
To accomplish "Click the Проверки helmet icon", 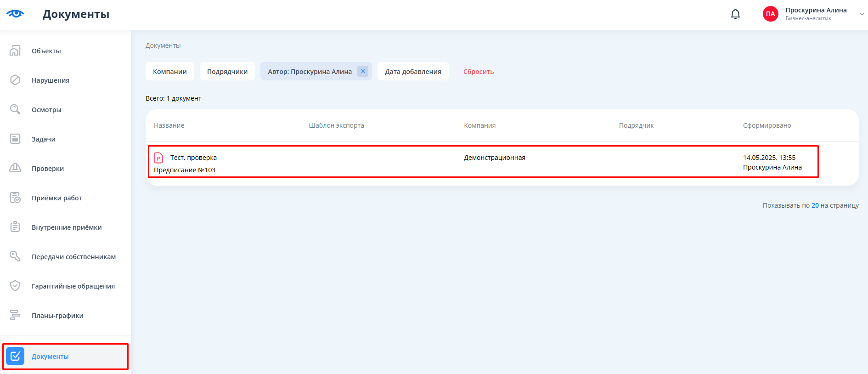I will [15, 168].
